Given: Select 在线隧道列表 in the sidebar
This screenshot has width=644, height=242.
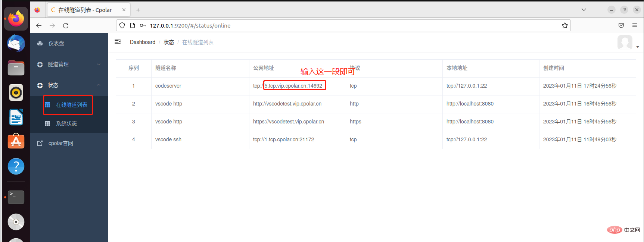Looking at the screenshot, I should (71, 105).
